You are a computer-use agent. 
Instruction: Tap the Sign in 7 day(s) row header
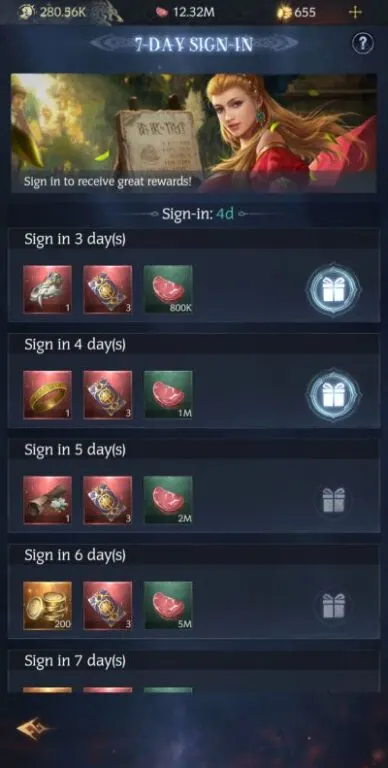pyautogui.click(x=194, y=661)
